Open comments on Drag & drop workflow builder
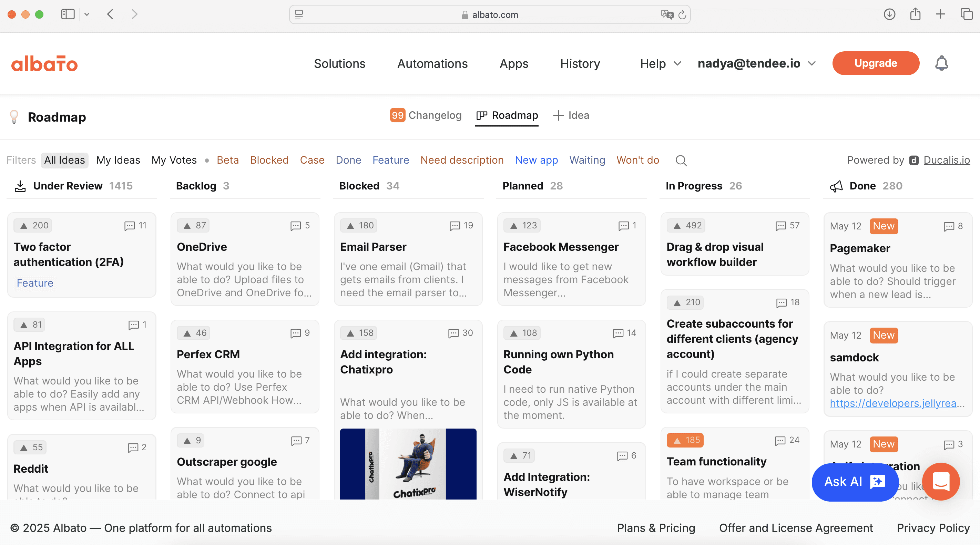The width and height of the screenshot is (980, 545). pos(787,226)
